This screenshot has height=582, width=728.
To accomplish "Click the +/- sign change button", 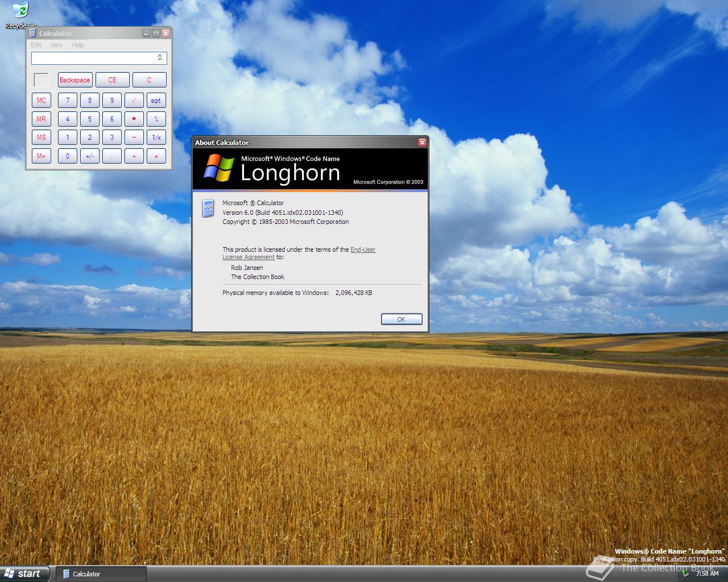I will (90, 156).
